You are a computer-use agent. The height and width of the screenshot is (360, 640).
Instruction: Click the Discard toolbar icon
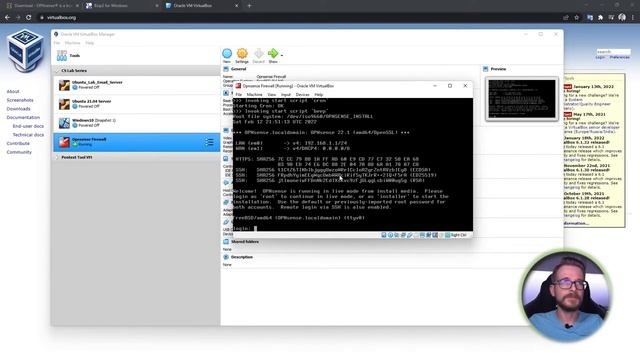click(x=259, y=53)
